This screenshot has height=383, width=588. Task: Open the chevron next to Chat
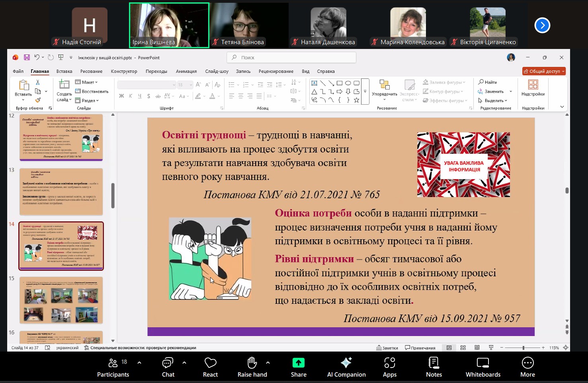(x=184, y=362)
